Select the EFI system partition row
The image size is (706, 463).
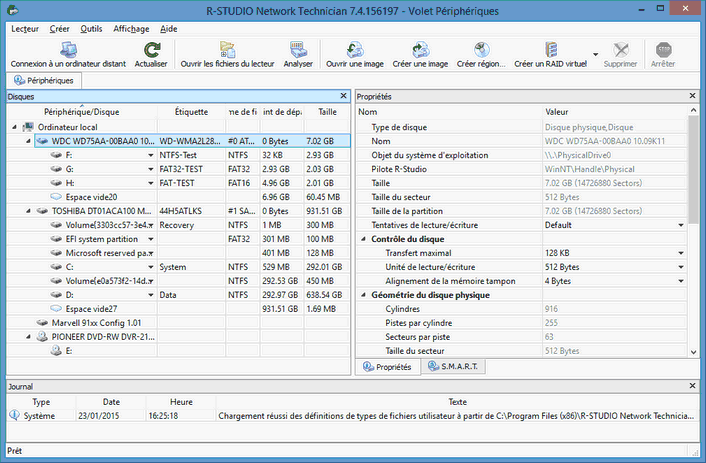178,239
